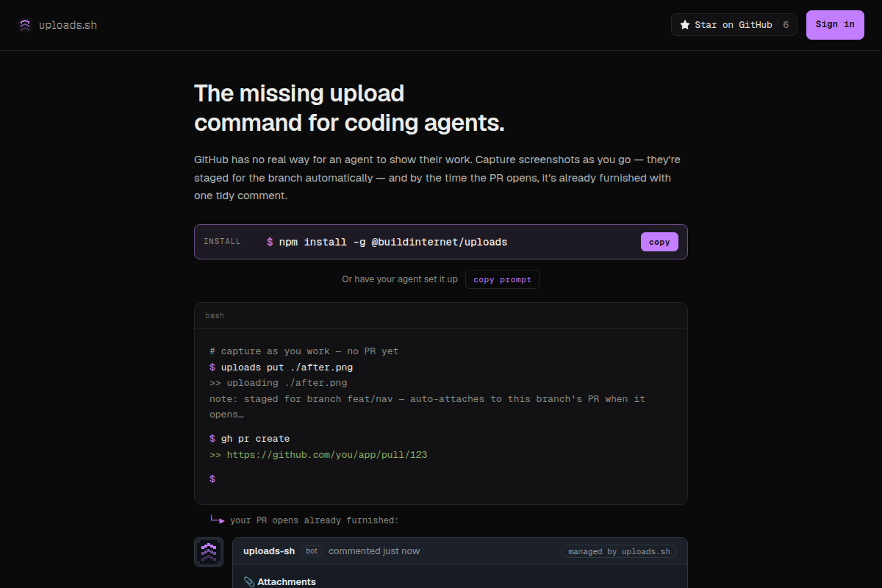Click the bash label on code block
The width and height of the screenshot is (882, 588).
[215, 315]
